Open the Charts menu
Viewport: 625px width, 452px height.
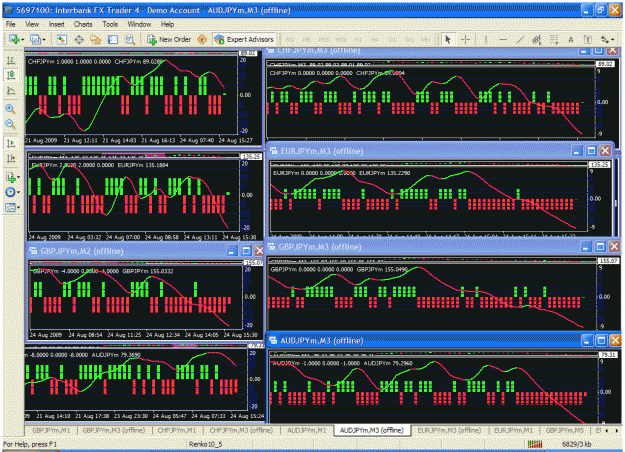83,25
